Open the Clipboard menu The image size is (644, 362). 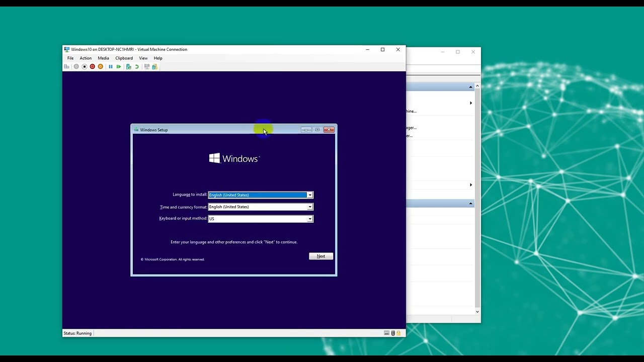pyautogui.click(x=124, y=58)
